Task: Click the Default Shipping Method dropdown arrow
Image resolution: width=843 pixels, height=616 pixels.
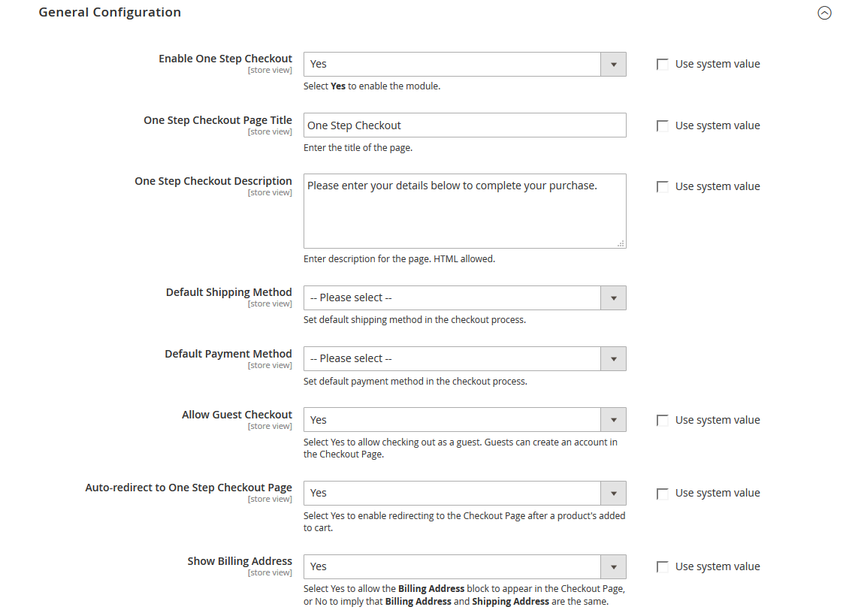Action: pos(613,298)
